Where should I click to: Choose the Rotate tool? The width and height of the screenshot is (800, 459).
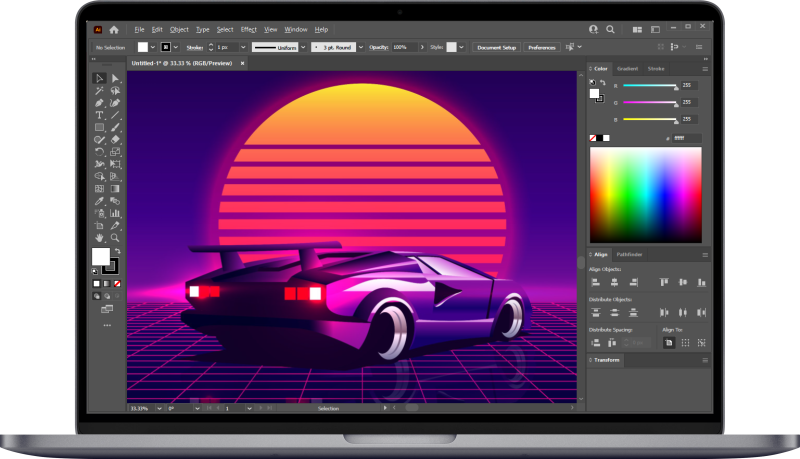99,152
